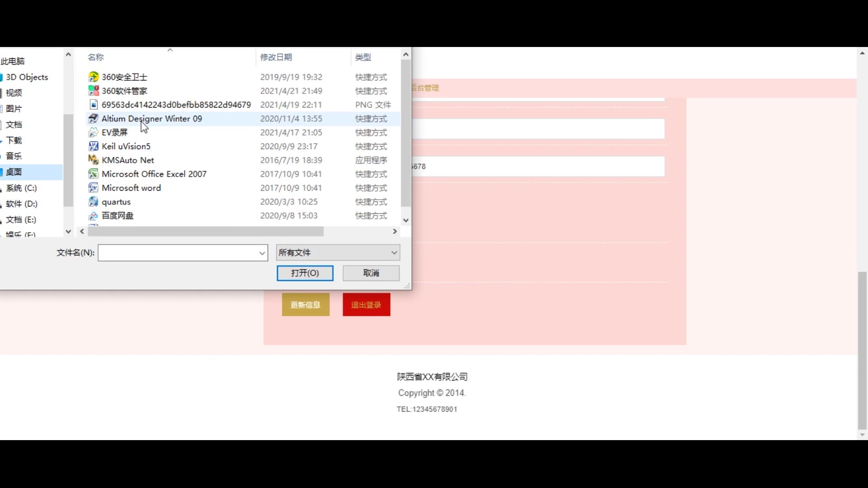Click the PNG file icon for 69563dc4142243d0befbb85822d94679
868x488 pixels.
(x=93, y=105)
